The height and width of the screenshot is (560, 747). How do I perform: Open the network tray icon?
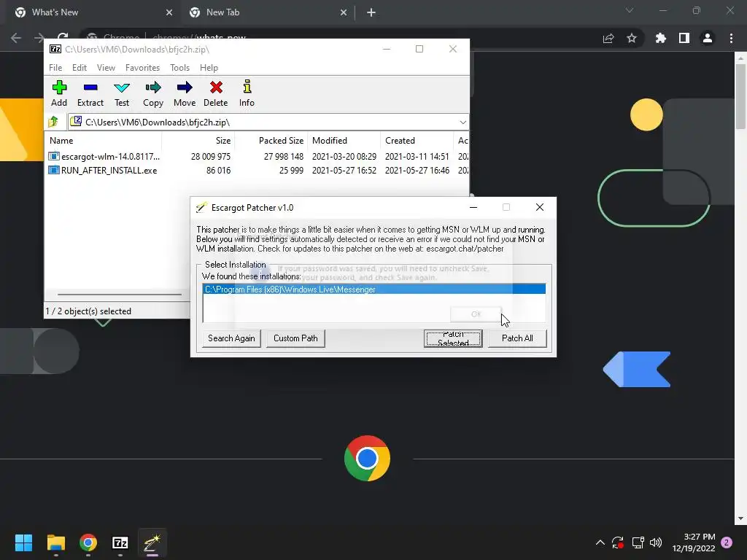638,542
